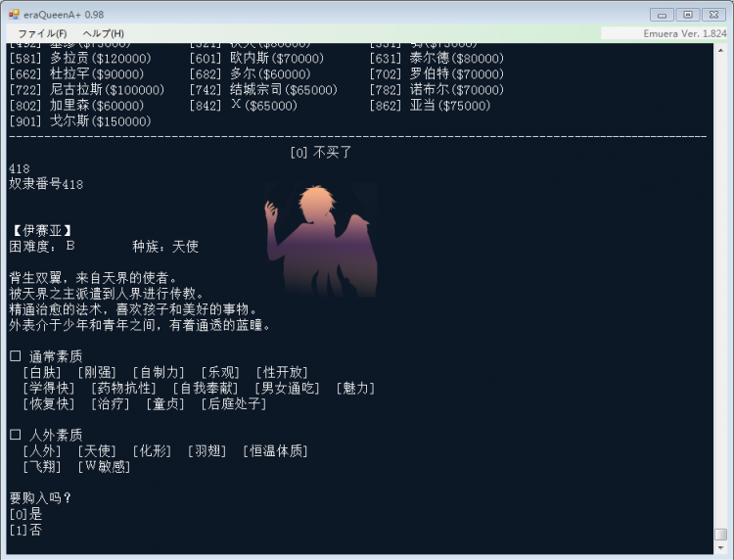Viewport: 734px width, 560px height.
Task: Maximize the eraQueenA+ window
Action: pyautogui.click(x=688, y=15)
